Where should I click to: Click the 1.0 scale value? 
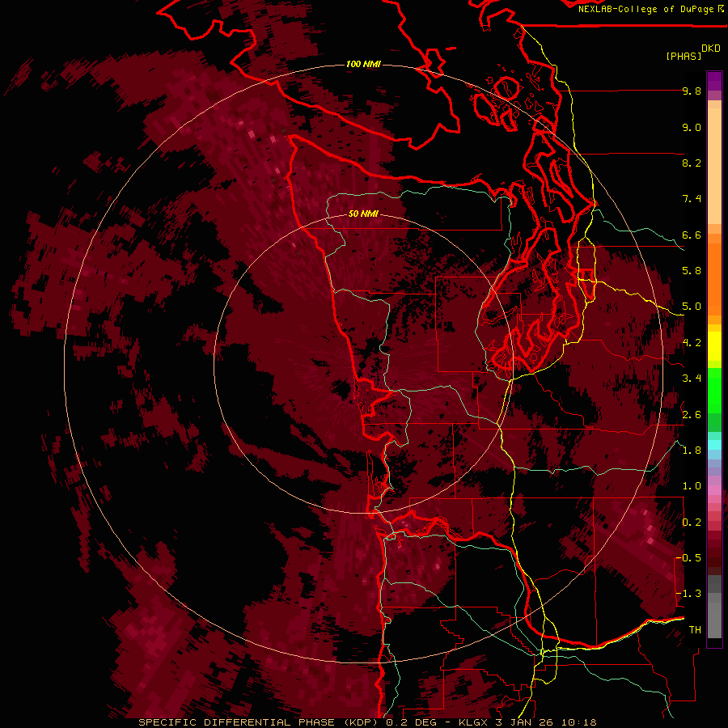point(692,486)
